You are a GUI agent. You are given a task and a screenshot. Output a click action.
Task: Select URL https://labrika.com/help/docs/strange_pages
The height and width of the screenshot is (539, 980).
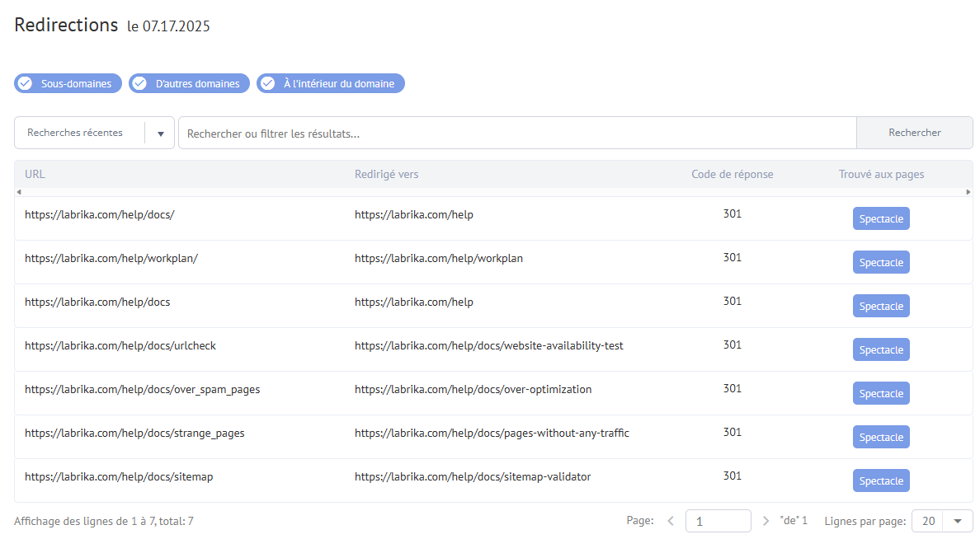[x=134, y=434]
